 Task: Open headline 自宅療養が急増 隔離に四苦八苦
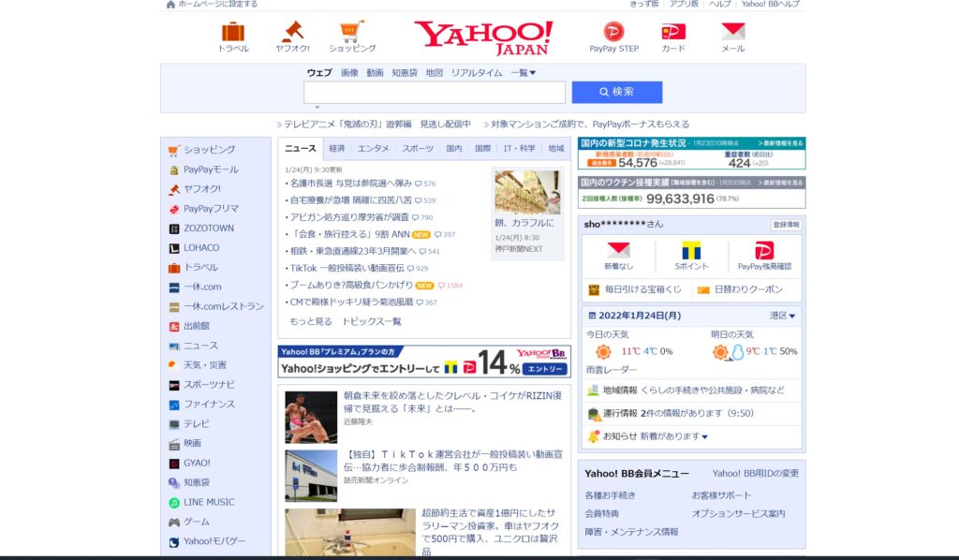(x=350, y=200)
